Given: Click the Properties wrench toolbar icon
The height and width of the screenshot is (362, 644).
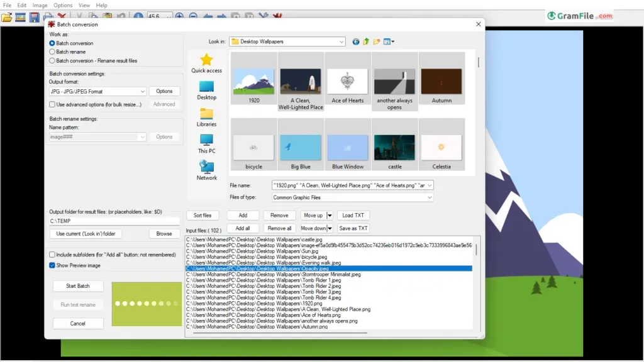Looking at the screenshot, I should tap(264, 16).
